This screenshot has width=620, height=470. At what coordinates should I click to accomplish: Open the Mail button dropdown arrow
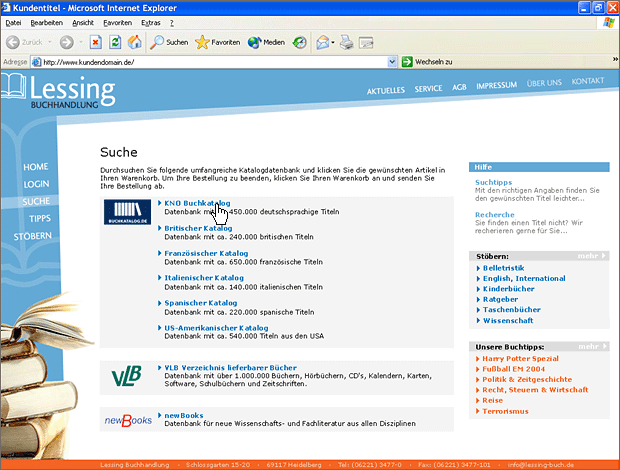point(333,42)
